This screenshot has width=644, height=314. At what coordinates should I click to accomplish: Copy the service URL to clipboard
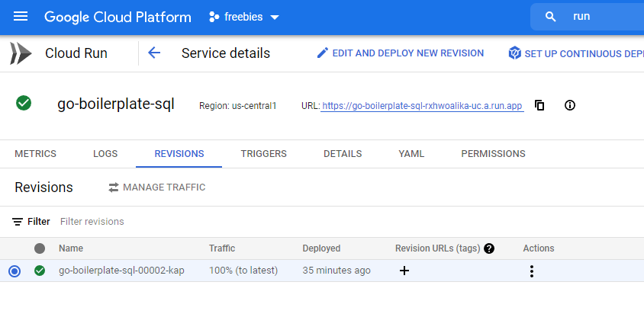click(x=539, y=105)
